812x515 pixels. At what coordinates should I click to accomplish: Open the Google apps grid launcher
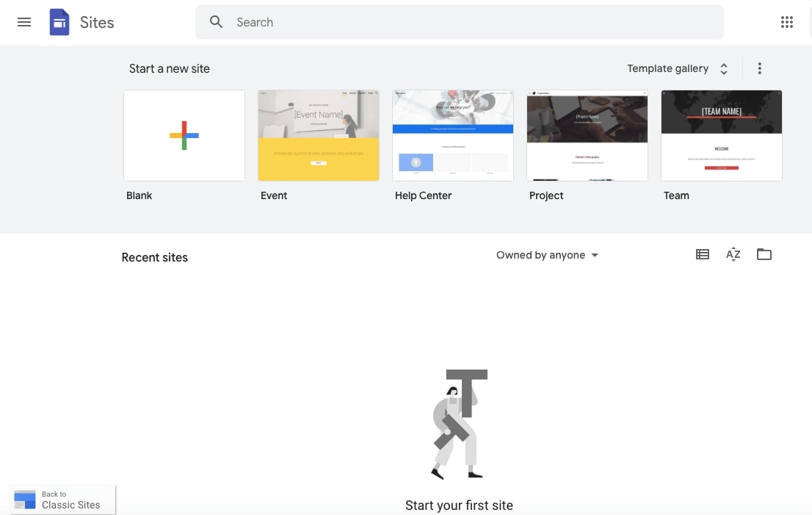(x=787, y=22)
